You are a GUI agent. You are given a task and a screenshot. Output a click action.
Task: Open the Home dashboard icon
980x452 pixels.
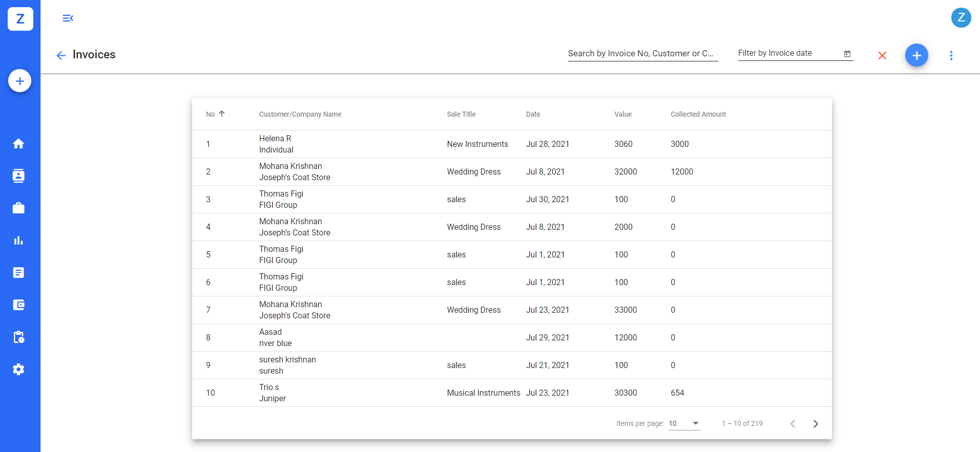pyautogui.click(x=19, y=144)
